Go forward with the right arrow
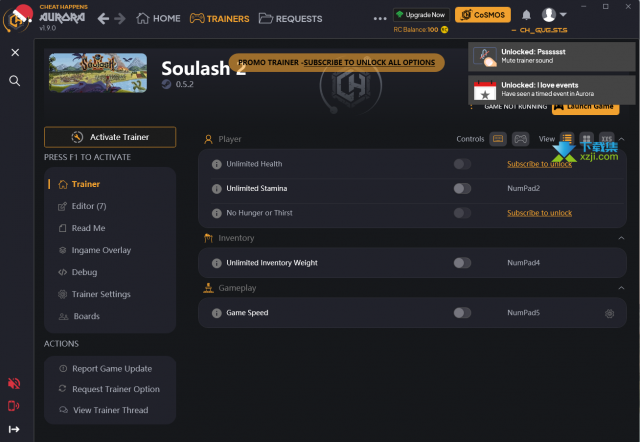Screen dimensions: 640x442 click(x=120, y=18)
